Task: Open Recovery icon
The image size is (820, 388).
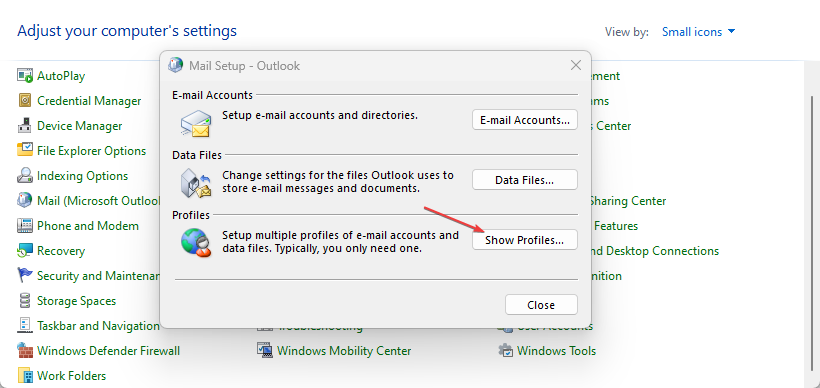Action: click(25, 250)
